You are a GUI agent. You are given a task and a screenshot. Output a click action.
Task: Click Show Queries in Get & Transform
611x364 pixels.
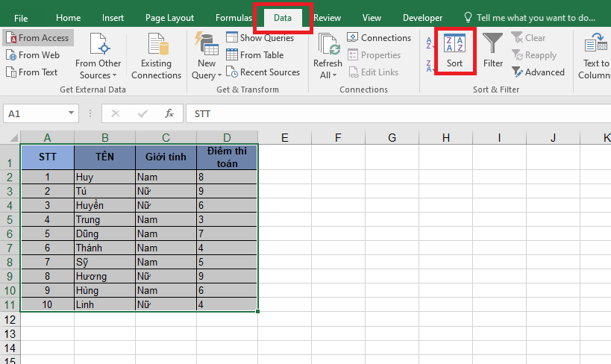(260, 38)
